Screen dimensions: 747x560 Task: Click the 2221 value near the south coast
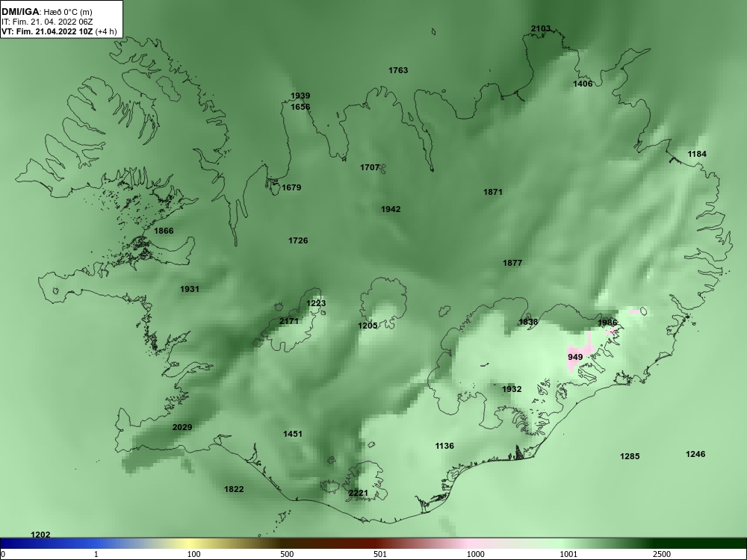tap(359, 493)
